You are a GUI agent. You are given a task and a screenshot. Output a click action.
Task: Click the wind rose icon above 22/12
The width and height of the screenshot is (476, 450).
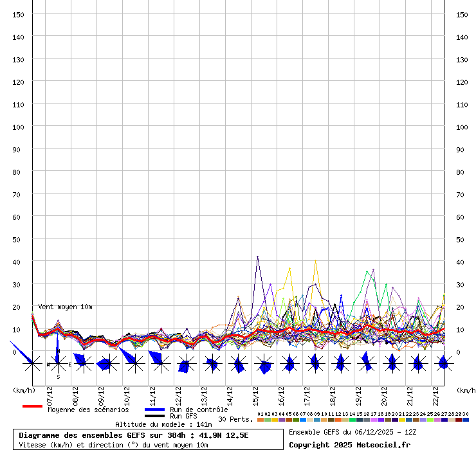443,364
